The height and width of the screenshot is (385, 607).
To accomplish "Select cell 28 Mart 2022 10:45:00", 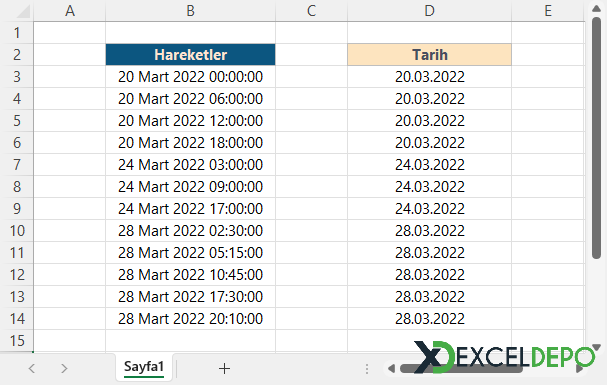I will [190, 275].
